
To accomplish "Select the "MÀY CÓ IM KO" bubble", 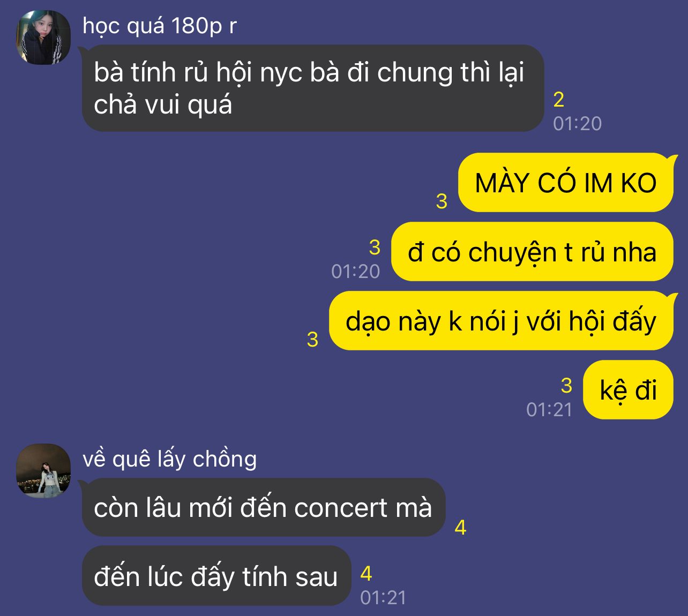I will [566, 183].
